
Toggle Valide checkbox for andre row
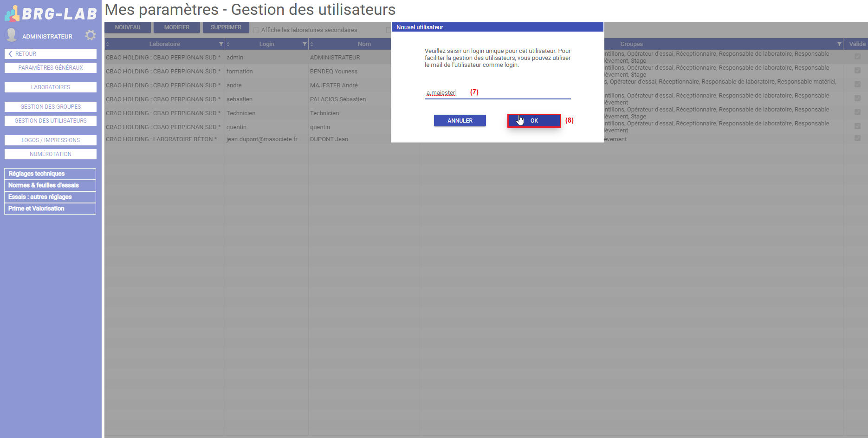tap(857, 85)
